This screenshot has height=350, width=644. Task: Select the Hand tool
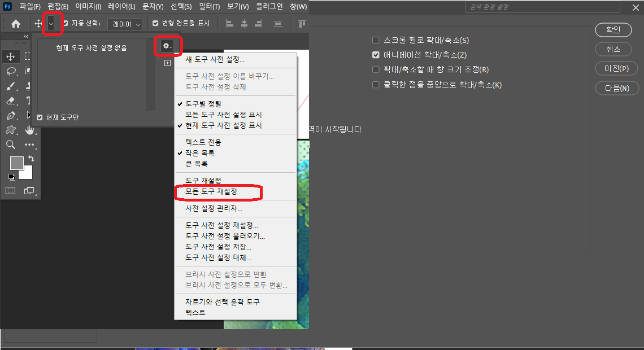pyautogui.click(x=29, y=130)
